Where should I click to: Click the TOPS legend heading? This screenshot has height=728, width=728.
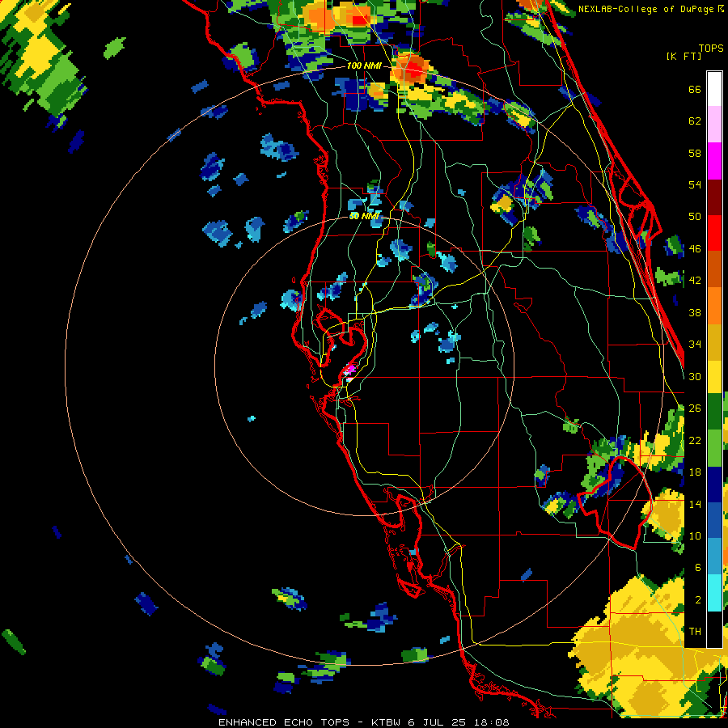coord(711,48)
